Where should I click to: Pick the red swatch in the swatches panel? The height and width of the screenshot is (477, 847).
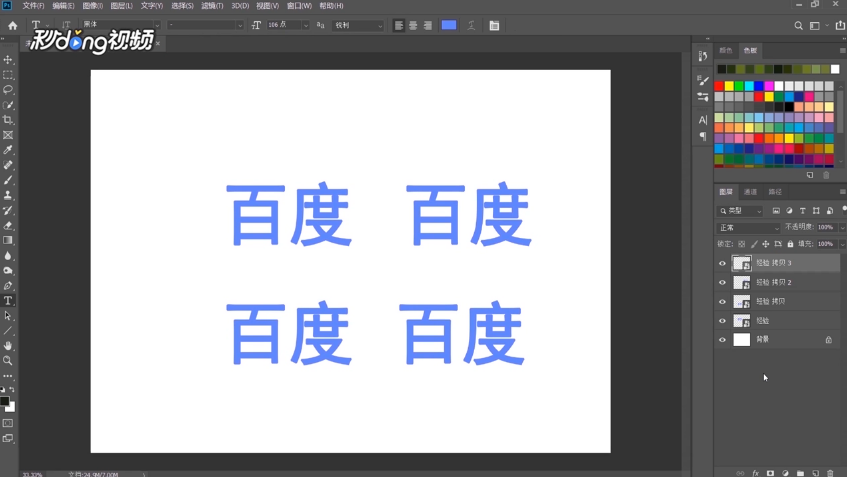(x=719, y=86)
